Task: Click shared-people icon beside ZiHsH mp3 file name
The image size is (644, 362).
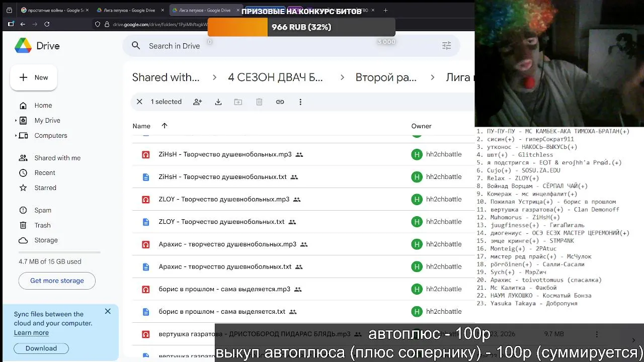Action: (299, 154)
